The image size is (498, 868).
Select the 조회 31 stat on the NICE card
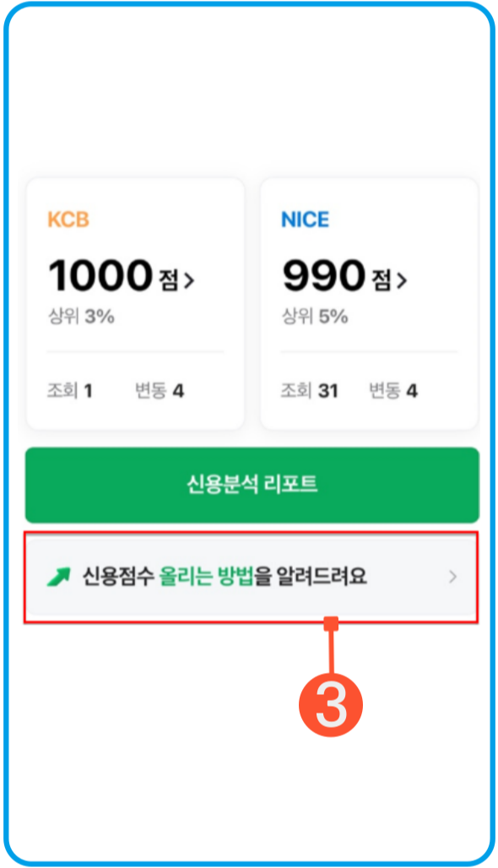pyautogui.click(x=308, y=390)
